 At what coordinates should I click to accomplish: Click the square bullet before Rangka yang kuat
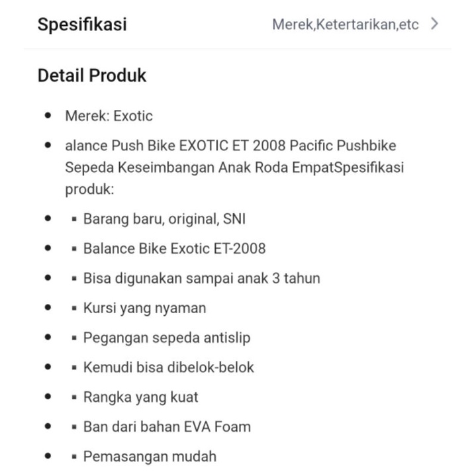point(74,398)
